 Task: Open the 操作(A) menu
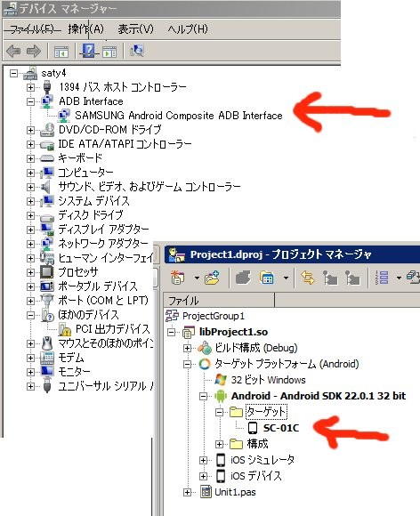point(86,29)
